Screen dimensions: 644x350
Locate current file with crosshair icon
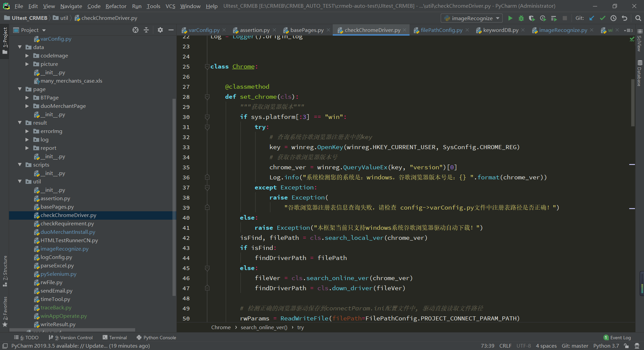(x=135, y=30)
